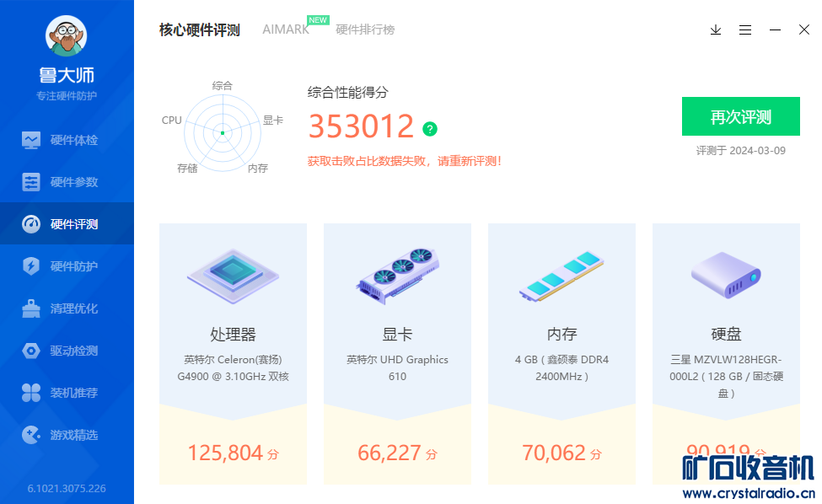Click the graphics score 66,227 分
This screenshot has width=822, height=504.
click(x=397, y=453)
